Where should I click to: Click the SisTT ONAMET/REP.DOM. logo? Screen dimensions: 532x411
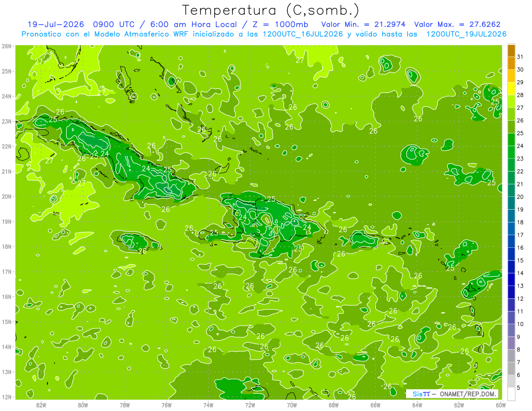[453, 394]
